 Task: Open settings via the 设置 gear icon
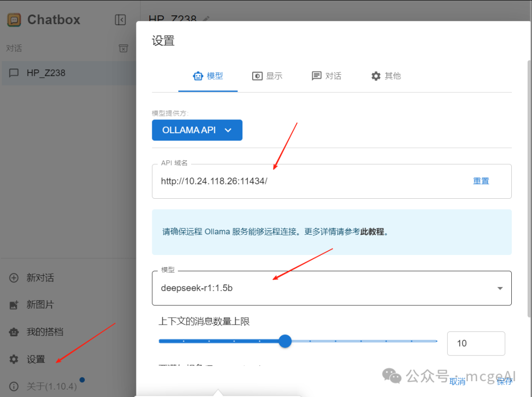[13, 359]
